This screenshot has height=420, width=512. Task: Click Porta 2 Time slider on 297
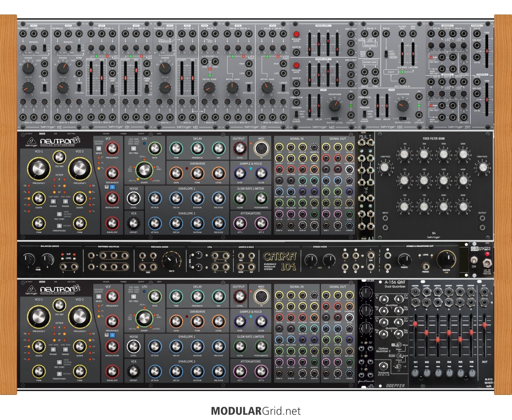486,100
